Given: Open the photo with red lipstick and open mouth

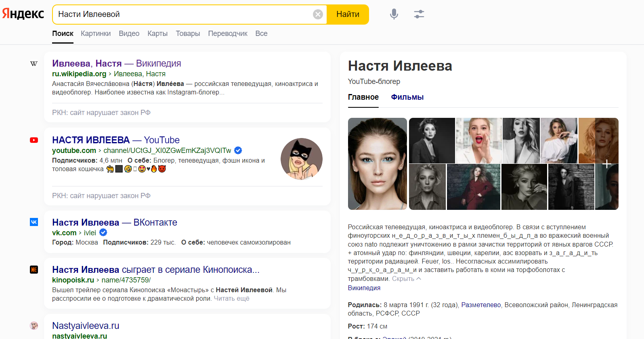Looking at the screenshot, I should point(479,140).
